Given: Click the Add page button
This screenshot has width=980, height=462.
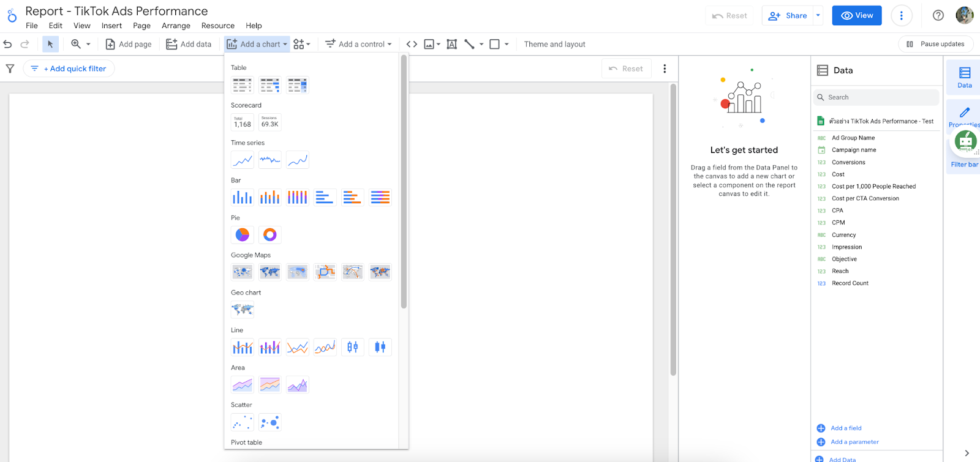Looking at the screenshot, I should (x=129, y=44).
